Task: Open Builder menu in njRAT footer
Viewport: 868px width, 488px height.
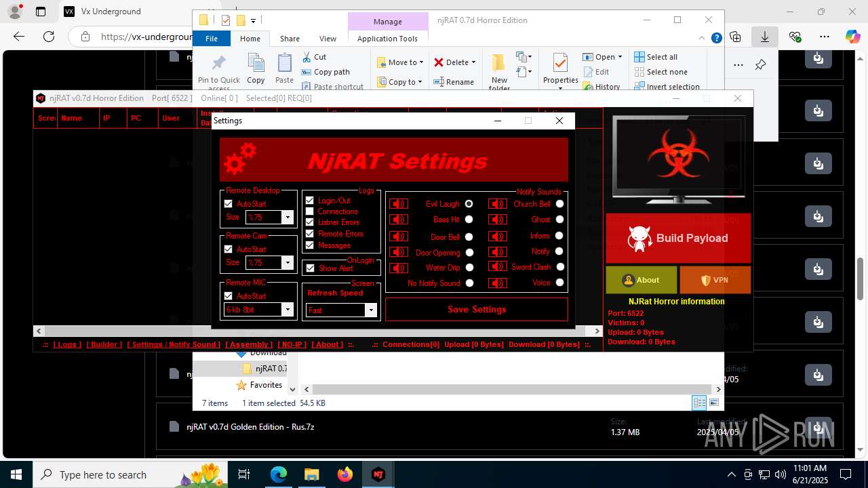Action: click(x=106, y=344)
